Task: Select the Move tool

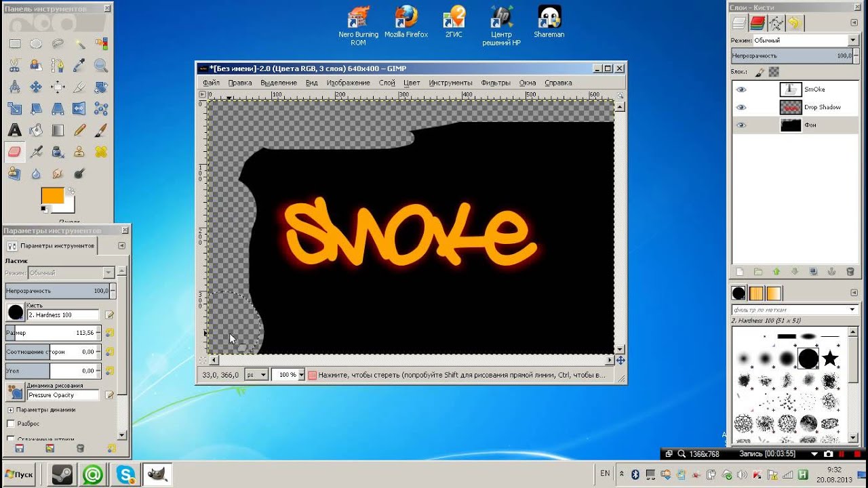Action: pos(36,87)
